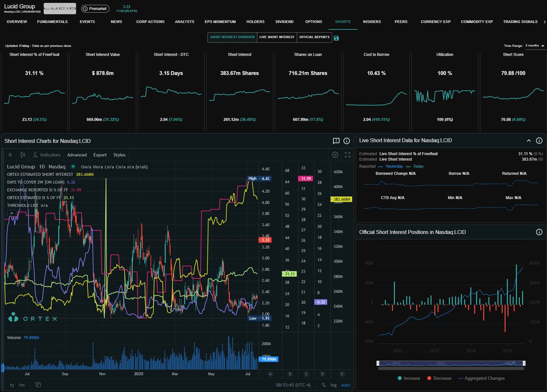Screen dimensions: 547x392
Task: Collapse the Live Short Interest Data panel
Action: pyautogui.click(x=529, y=141)
